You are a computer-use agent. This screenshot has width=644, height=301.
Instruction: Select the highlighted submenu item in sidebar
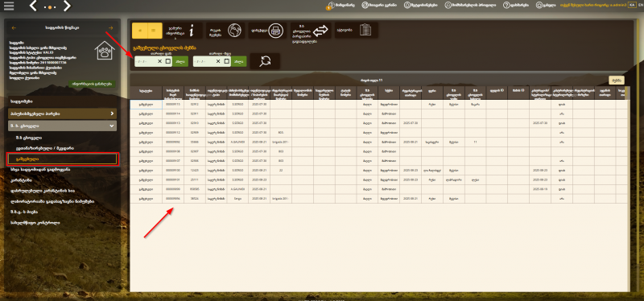coord(63,159)
